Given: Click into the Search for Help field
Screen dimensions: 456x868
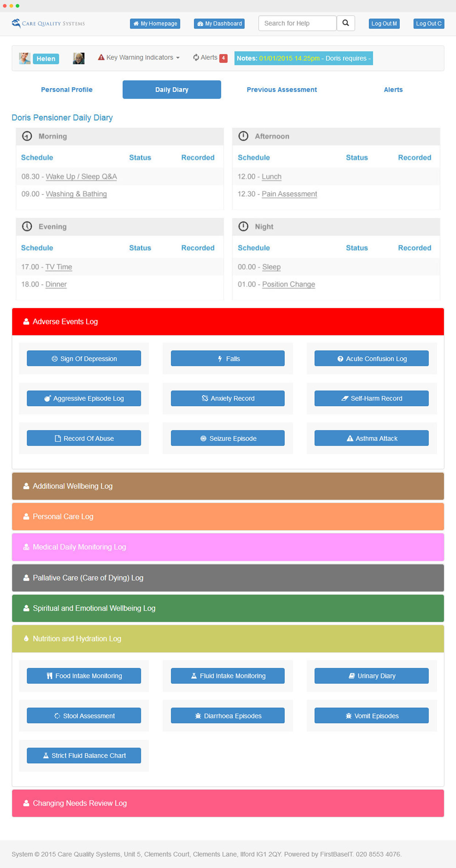Looking at the screenshot, I should click(297, 23).
